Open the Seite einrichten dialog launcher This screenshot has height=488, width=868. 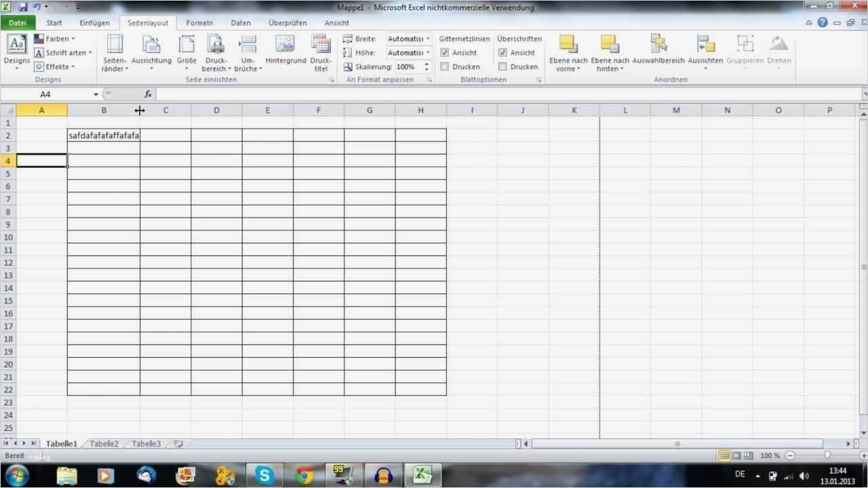pyautogui.click(x=331, y=79)
